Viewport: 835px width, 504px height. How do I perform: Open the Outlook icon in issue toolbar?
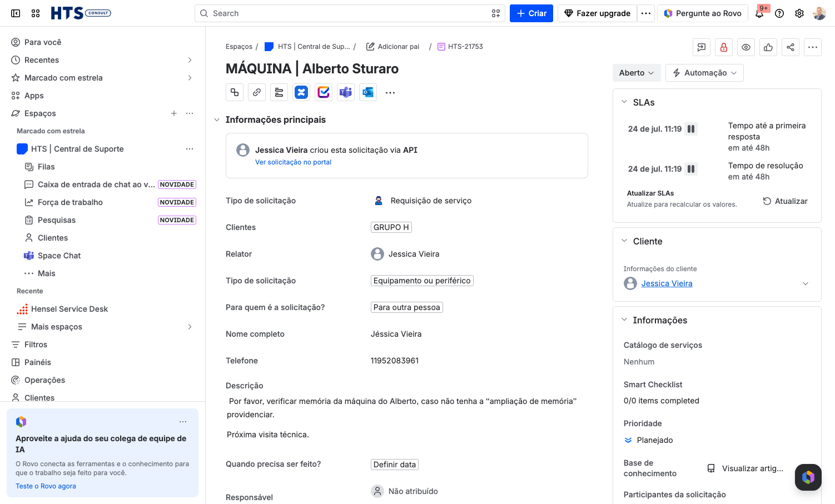(x=368, y=92)
